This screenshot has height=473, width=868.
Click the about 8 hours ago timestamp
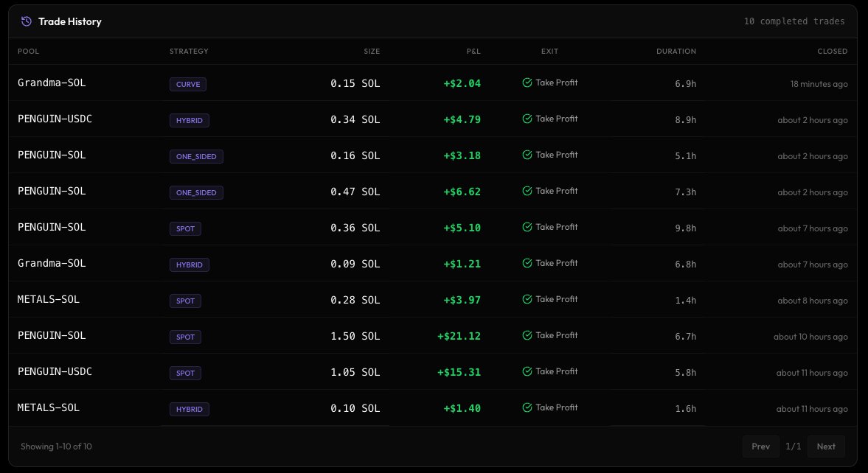tap(812, 301)
